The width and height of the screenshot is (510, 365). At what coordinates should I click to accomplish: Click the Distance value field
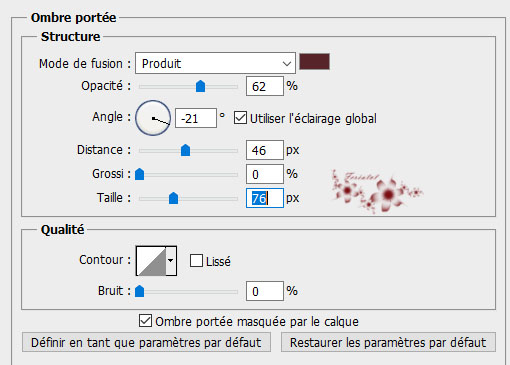point(265,150)
